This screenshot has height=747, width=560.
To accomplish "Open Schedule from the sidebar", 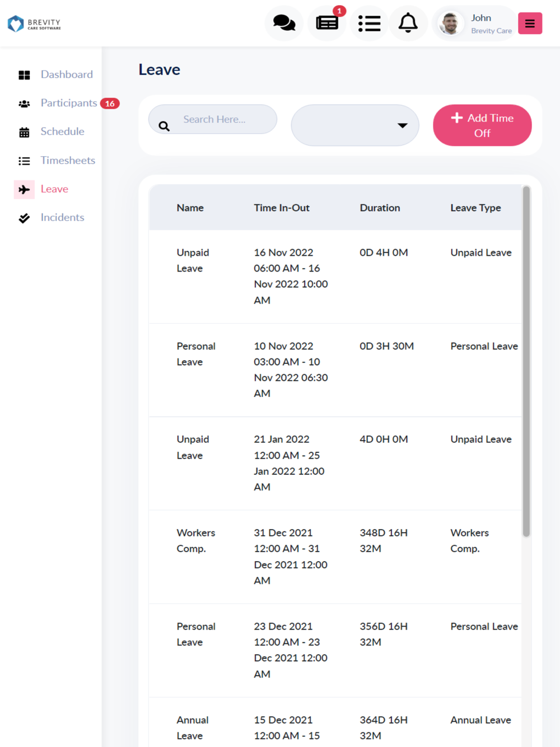I will [62, 132].
